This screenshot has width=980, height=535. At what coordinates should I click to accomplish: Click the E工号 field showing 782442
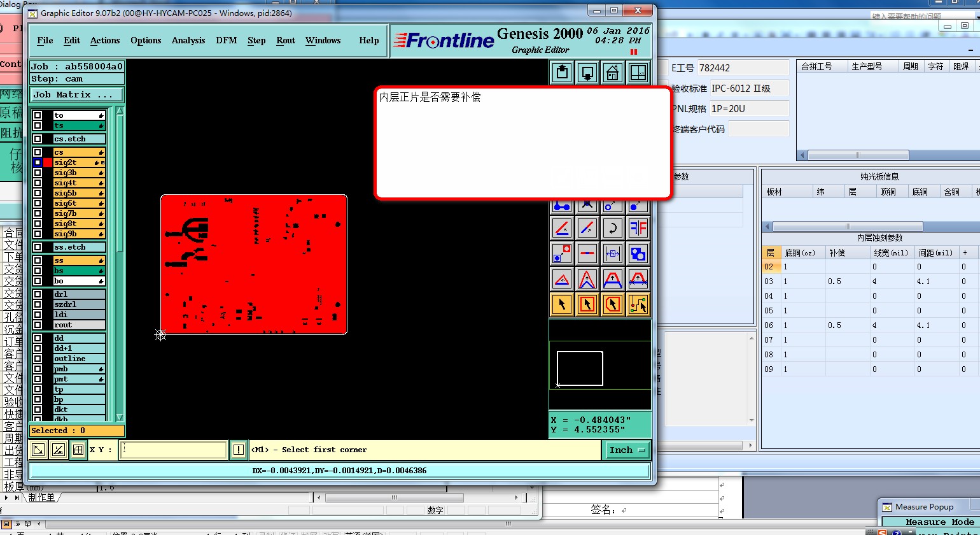pyautogui.click(x=743, y=68)
